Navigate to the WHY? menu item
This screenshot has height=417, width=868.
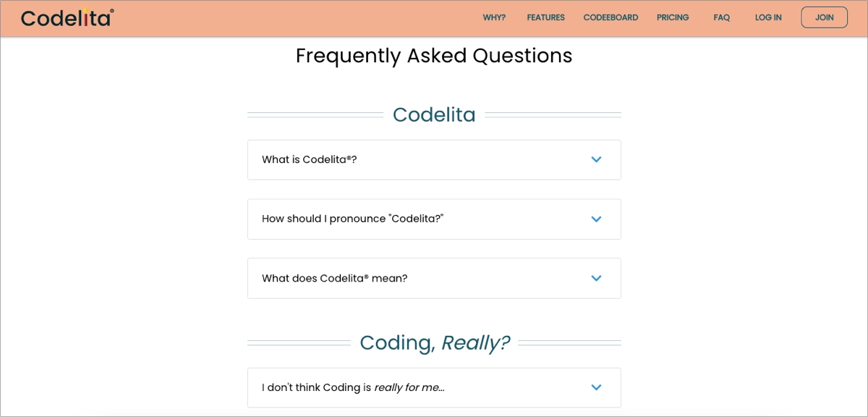click(x=494, y=17)
